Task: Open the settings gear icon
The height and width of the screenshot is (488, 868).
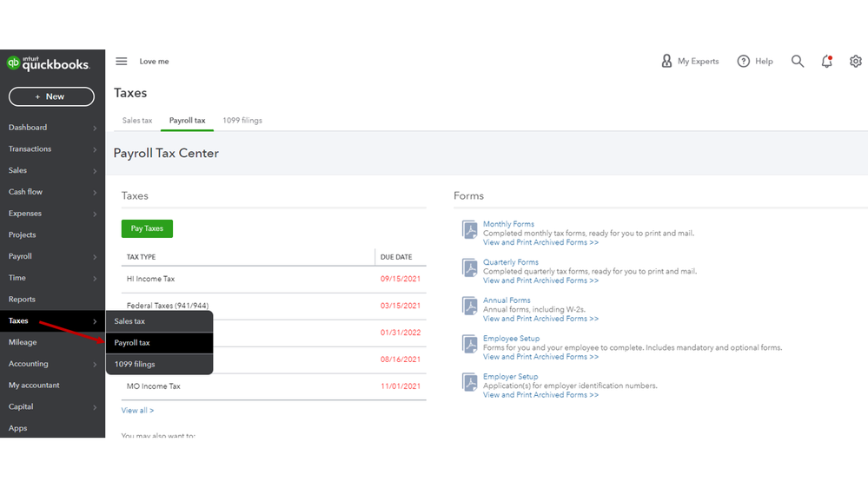Action: (856, 62)
